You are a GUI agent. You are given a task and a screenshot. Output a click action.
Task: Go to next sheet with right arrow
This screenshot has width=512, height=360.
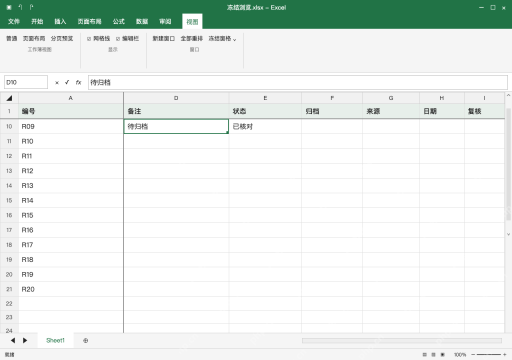pos(25,340)
